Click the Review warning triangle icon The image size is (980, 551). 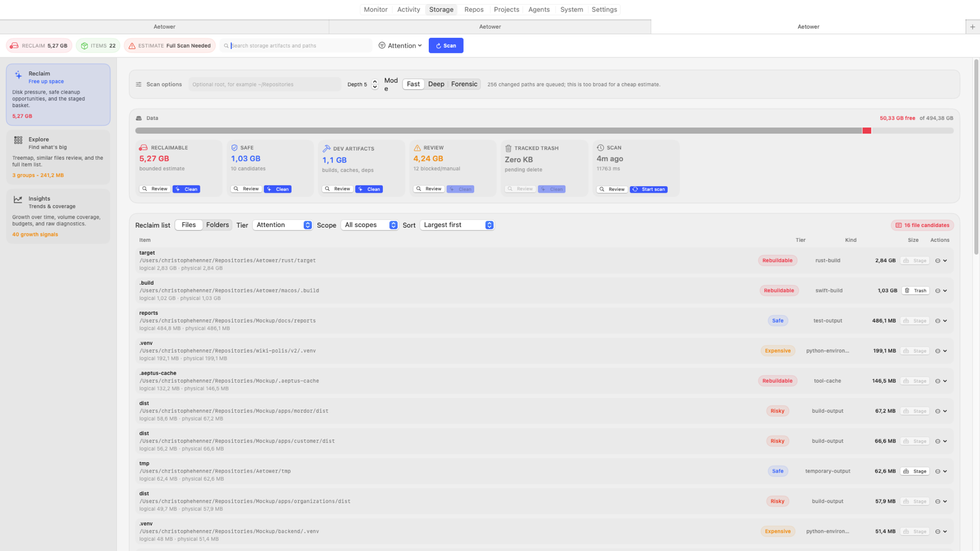417,148
